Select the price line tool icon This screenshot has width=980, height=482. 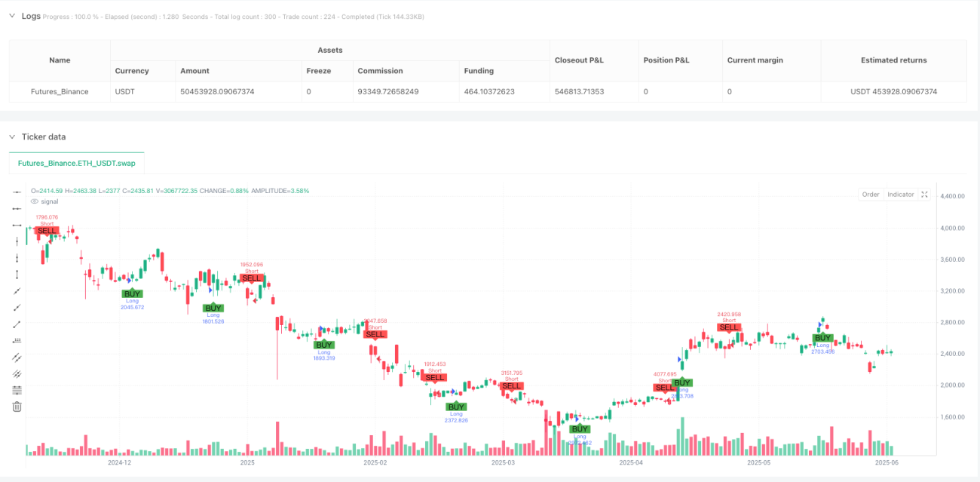coord(17,341)
